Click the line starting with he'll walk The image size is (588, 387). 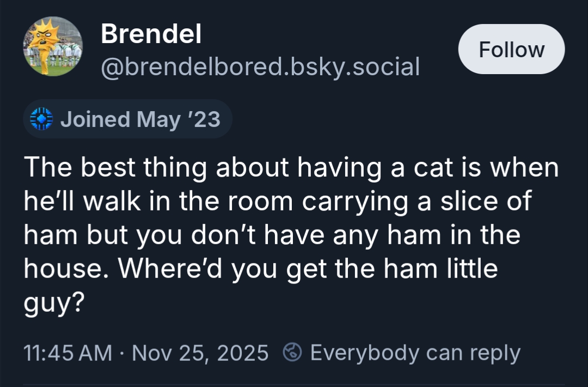click(x=277, y=202)
